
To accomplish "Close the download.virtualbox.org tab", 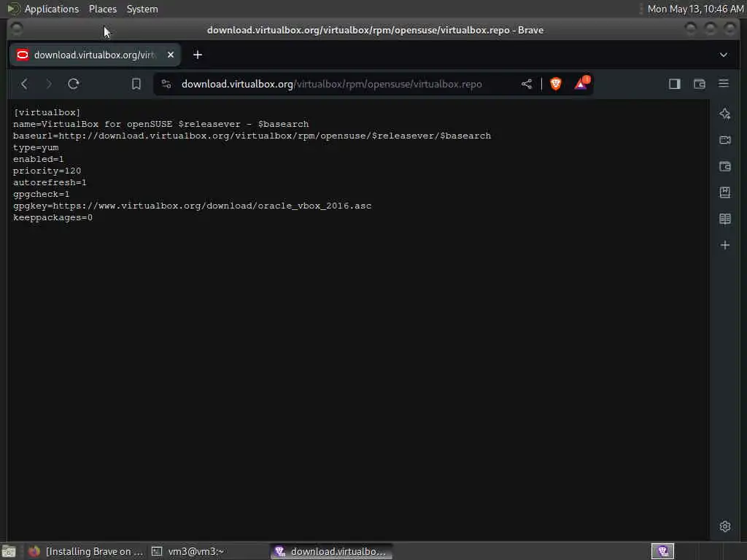I will pyautogui.click(x=171, y=55).
